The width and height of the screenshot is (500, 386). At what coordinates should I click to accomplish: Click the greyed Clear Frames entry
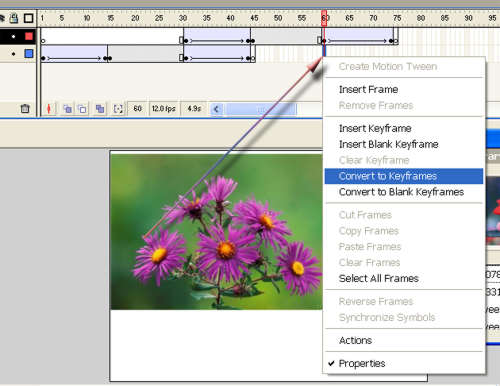(369, 263)
